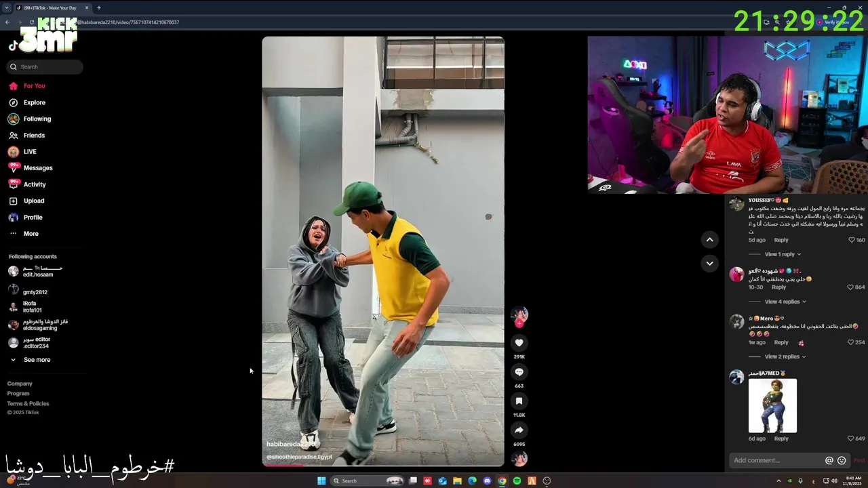Open the video comments bubble icon

[519, 372]
